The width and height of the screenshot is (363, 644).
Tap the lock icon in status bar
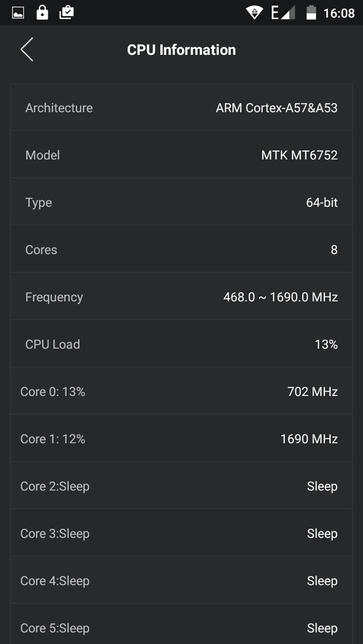(42, 13)
